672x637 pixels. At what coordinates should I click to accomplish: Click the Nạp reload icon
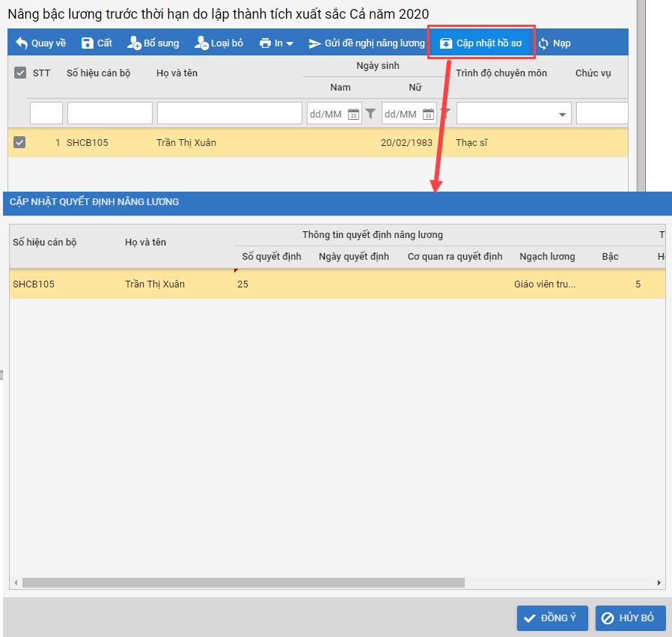[543, 43]
